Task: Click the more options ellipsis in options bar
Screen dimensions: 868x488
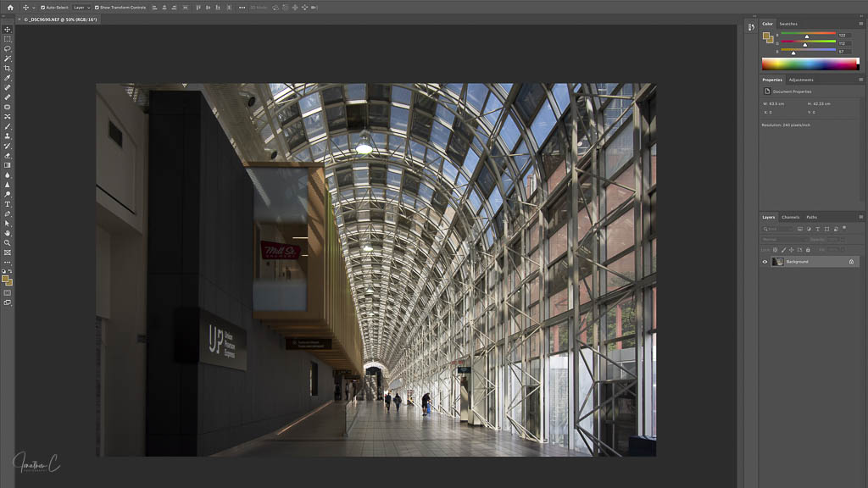Action: pos(242,8)
